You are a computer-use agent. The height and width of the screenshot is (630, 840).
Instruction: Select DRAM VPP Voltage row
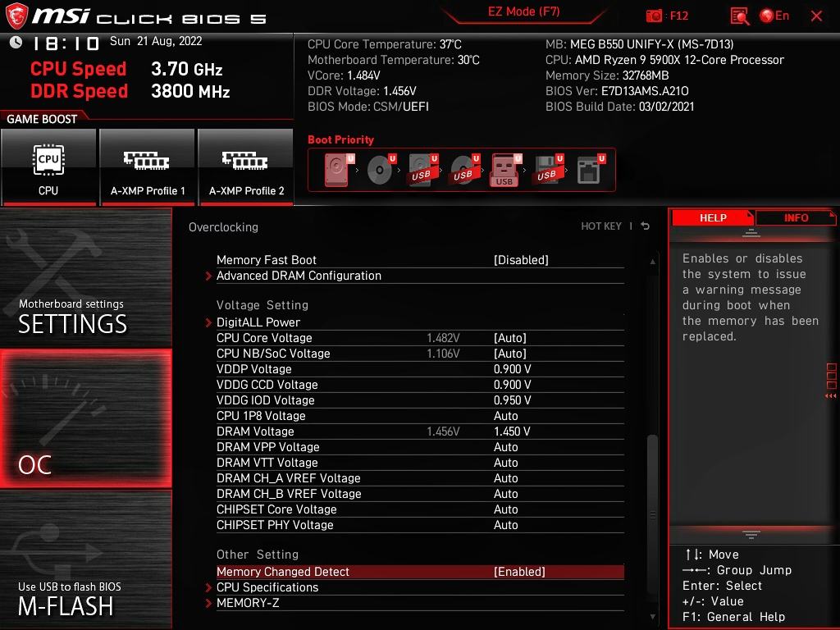[420, 447]
